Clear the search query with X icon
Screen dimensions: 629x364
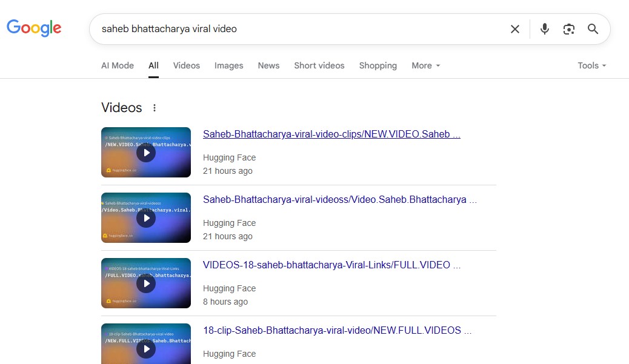514,29
